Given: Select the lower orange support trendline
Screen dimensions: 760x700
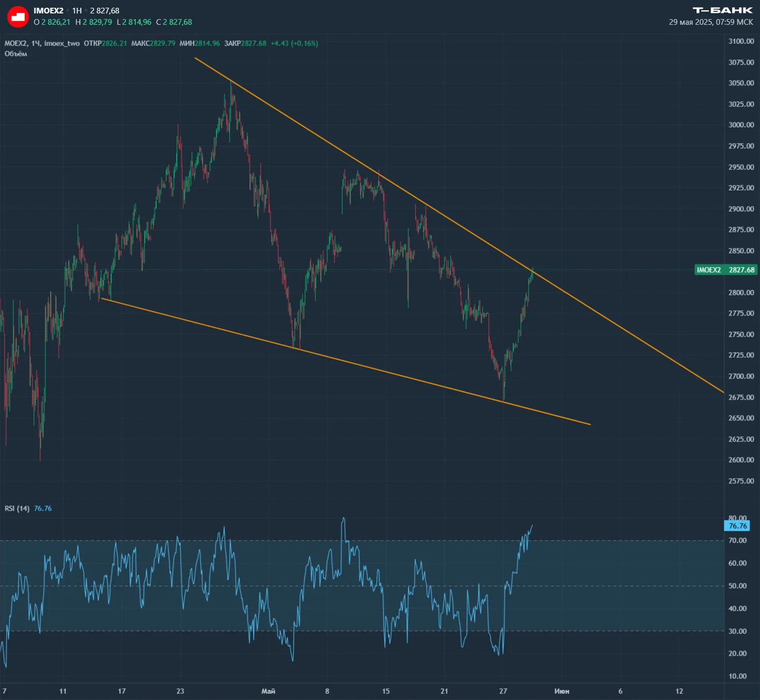Looking at the screenshot, I should [346, 362].
